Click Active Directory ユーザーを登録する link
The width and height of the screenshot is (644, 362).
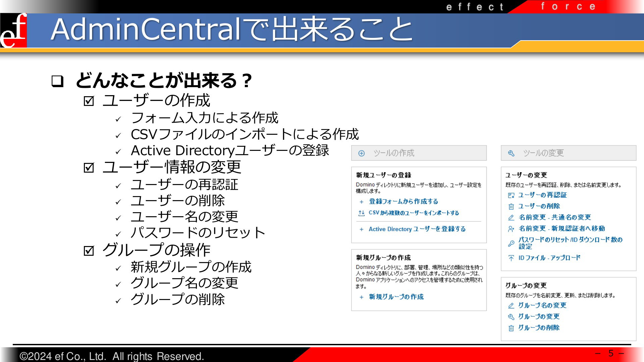(417, 229)
